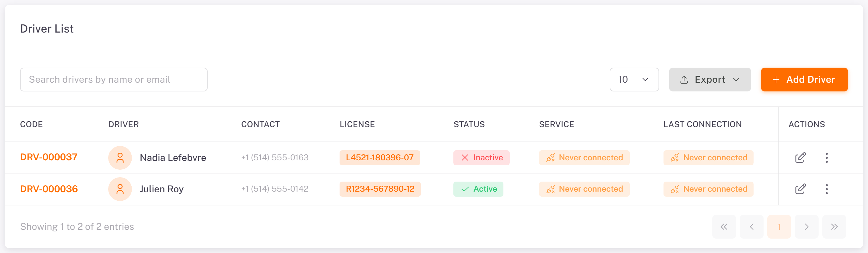Viewport: 868px width, 253px height.
Task: Jump to last page with double-right arrows
Action: [834, 227]
